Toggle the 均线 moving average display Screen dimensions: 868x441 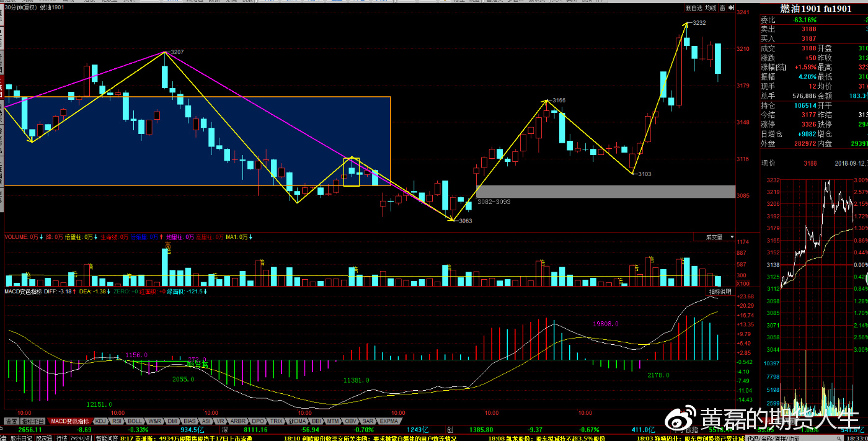click(711, 9)
